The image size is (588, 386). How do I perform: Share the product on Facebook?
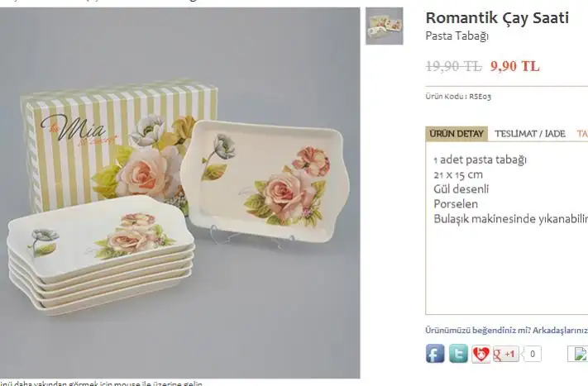coord(435,354)
